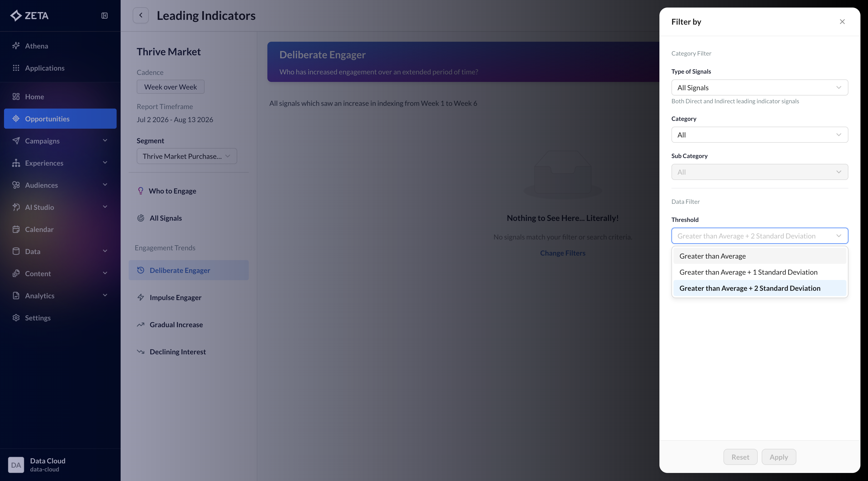Click the Settings gear icon

coord(16,317)
